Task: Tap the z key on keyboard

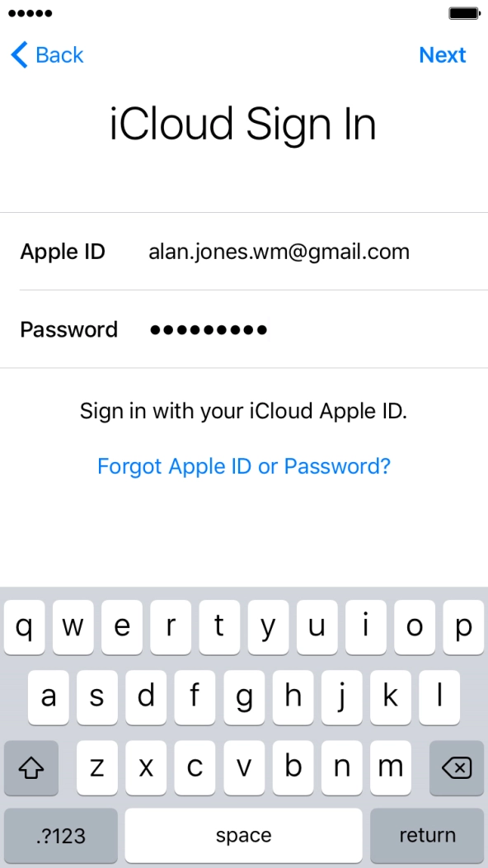Action: [x=96, y=768]
